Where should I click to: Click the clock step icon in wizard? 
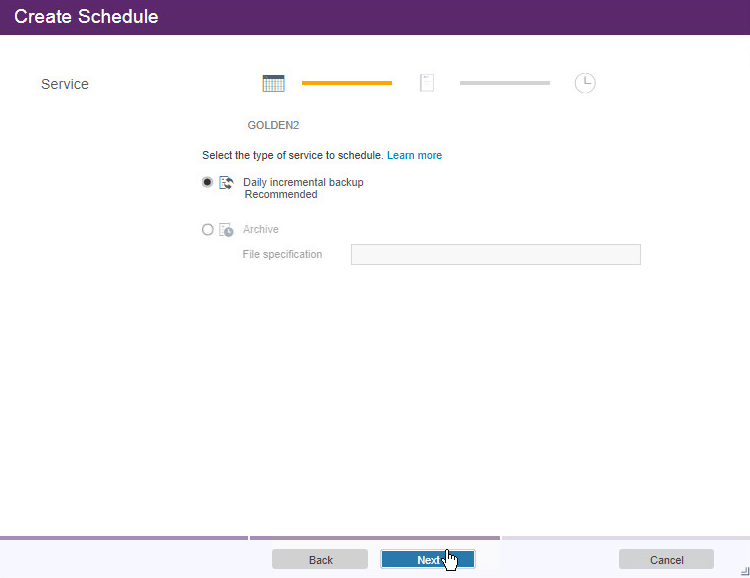[585, 83]
